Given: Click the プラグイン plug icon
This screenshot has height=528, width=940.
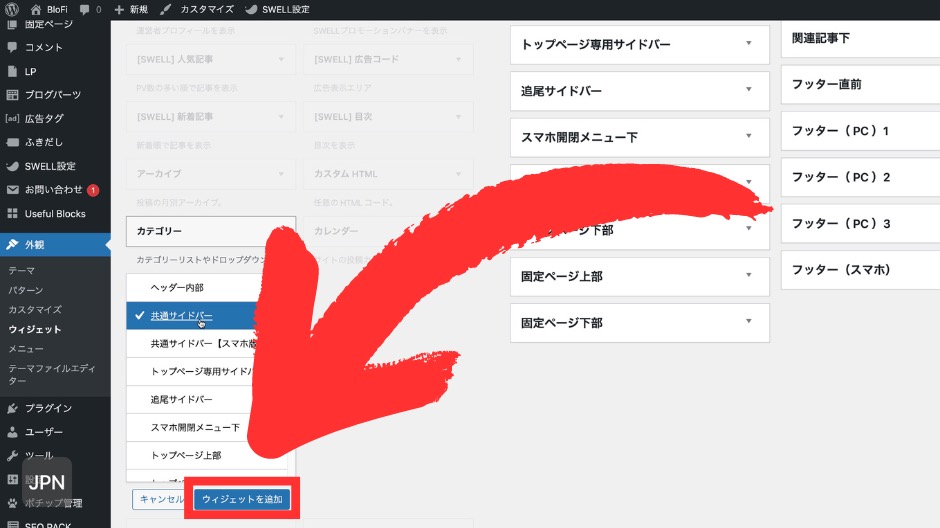Looking at the screenshot, I should click(x=12, y=408).
